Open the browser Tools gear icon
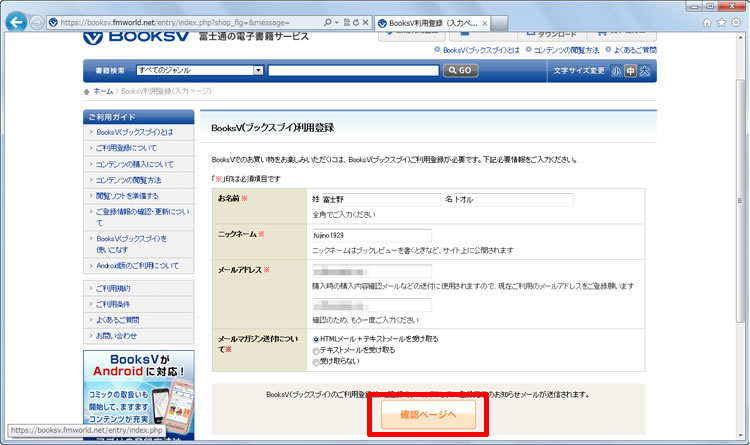The height and width of the screenshot is (445, 750). click(x=736, y=22)
